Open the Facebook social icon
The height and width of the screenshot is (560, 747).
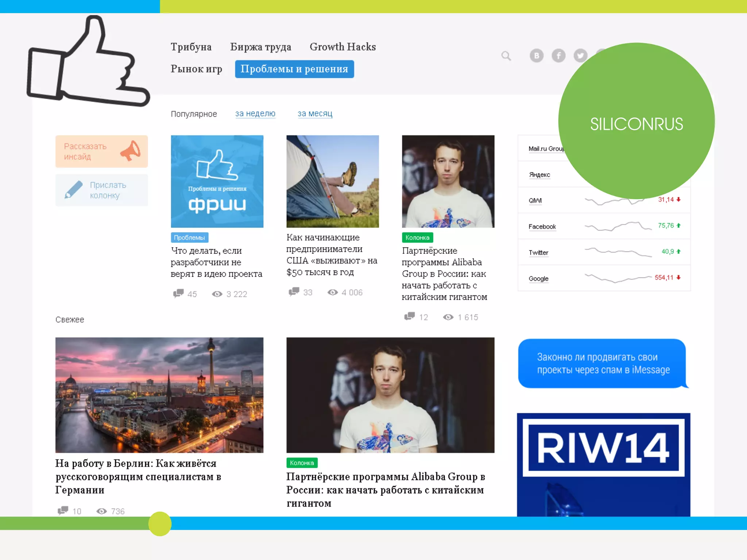point(558,56)
